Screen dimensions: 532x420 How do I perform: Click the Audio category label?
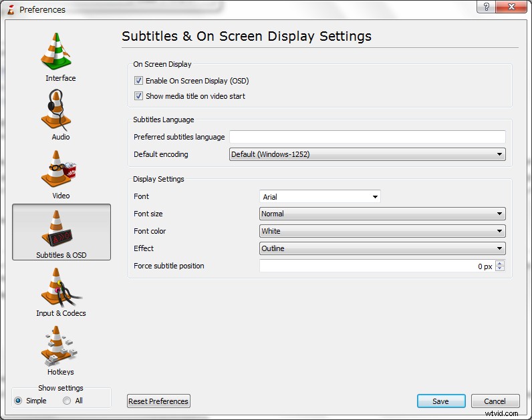point(61,137)
